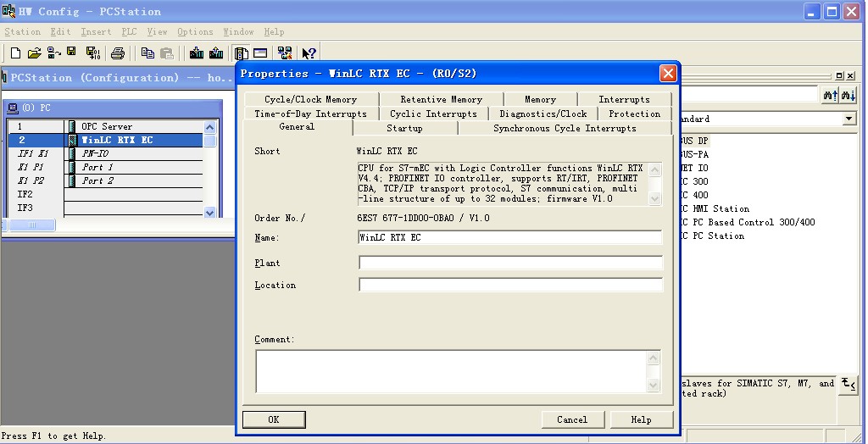Screen dimensions: 868x444
Task: Click Comment box scroll-up arrow
Action: (x=654, y=358)
